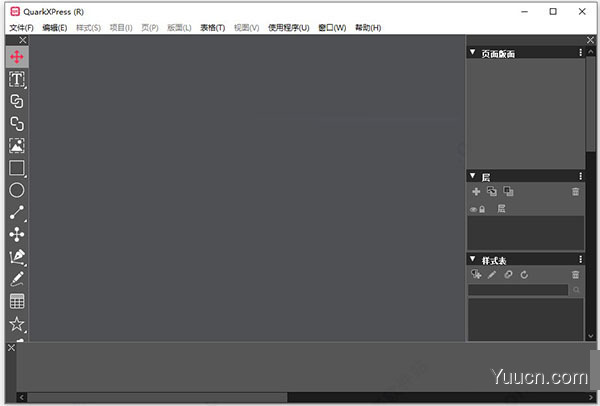Screen dimensions: 600x406
Task: Click right panel scrollbar down arrow
Action: (591, 336)
